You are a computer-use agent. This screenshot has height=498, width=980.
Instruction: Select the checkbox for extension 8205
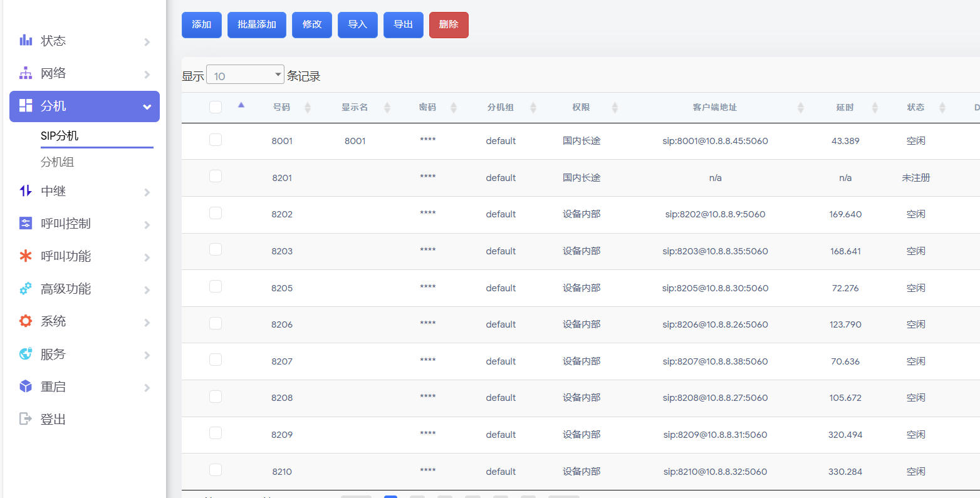tap(216, 287)
